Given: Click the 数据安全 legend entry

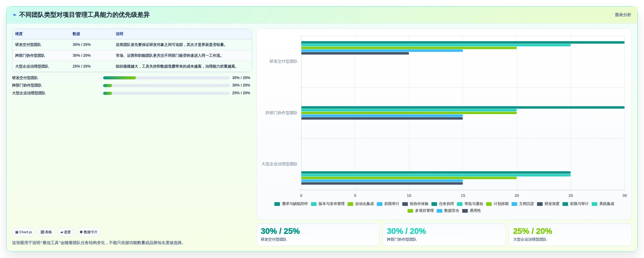Looking at the screenshot, I should pyautogui.click(x=448, y=211).
